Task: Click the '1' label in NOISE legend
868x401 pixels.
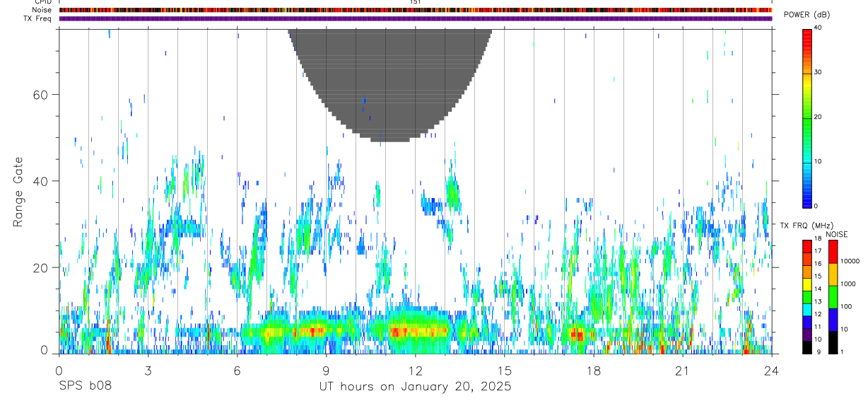Action: [x=842, y=352]
